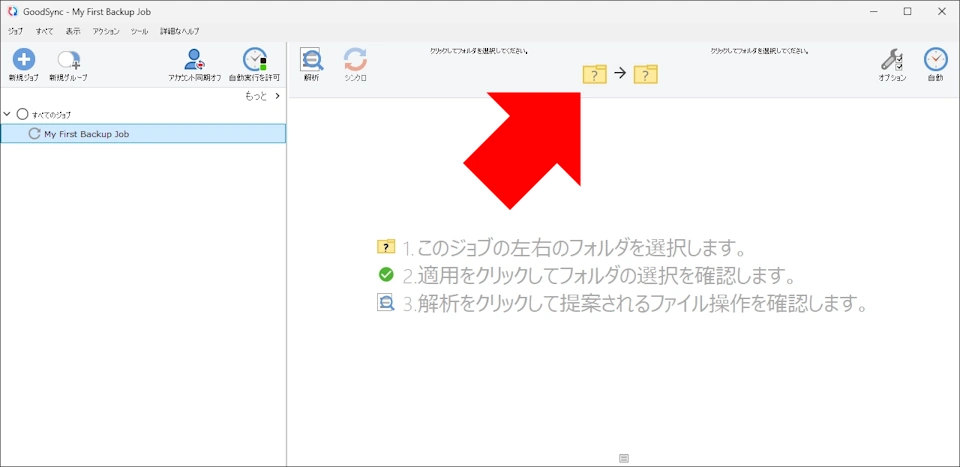
Task: Click the step 1 folder question icon
Action: click(x=386, y=247)
